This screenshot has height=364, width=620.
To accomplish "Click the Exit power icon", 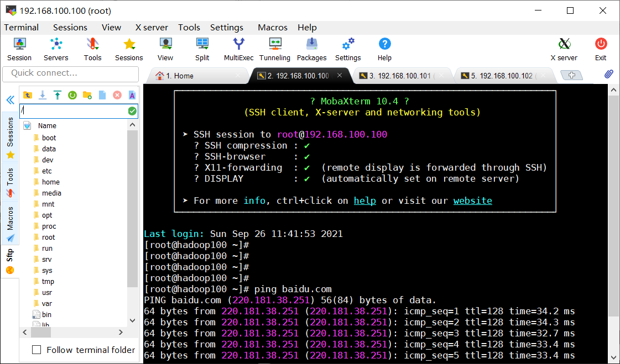I will (601, 49).
